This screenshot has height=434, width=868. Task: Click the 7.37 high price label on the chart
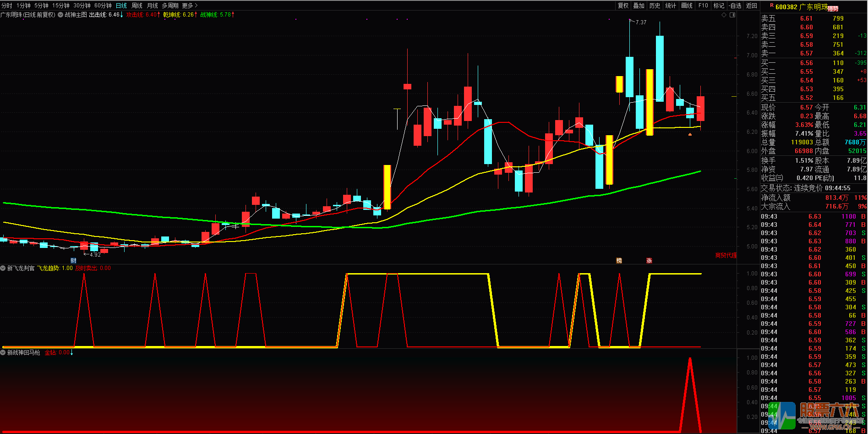(641, 22)
